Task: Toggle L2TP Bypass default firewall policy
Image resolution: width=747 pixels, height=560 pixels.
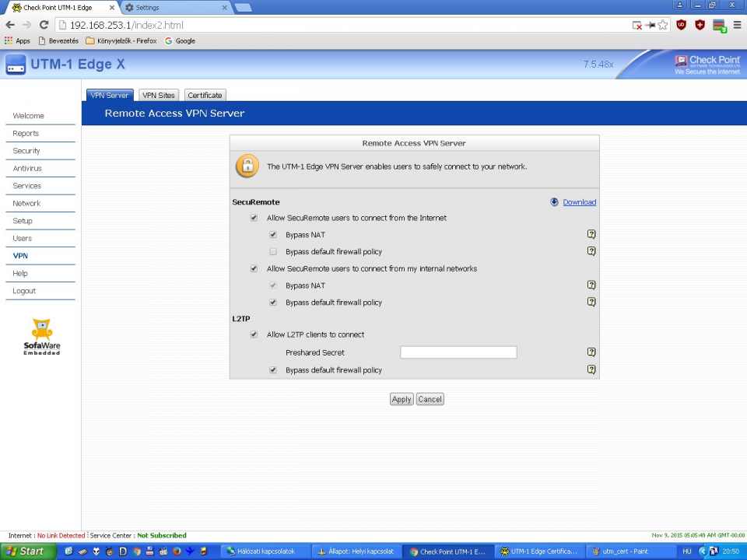Action: point(273,370)
